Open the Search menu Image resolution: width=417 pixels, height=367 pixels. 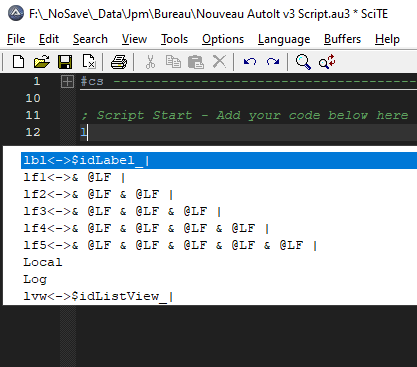pos(90,39)
